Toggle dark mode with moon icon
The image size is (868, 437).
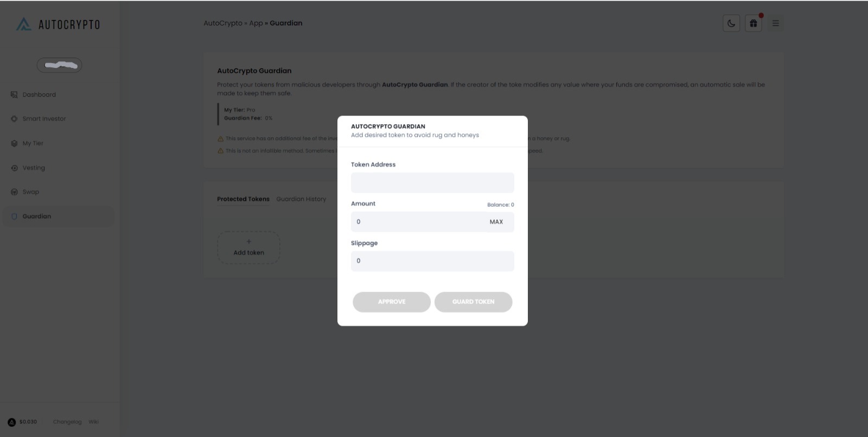731,23
